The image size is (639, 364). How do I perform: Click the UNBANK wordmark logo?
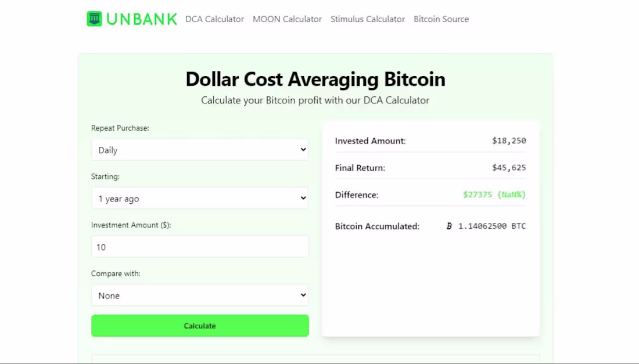point(141,19)
